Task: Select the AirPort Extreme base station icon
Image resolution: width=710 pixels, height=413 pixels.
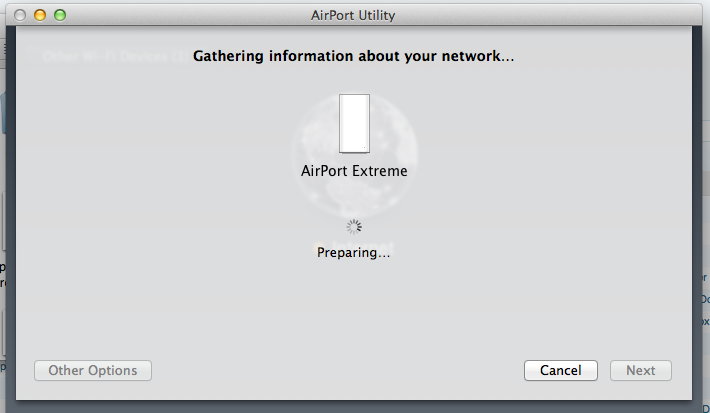Action: point(354,123)
